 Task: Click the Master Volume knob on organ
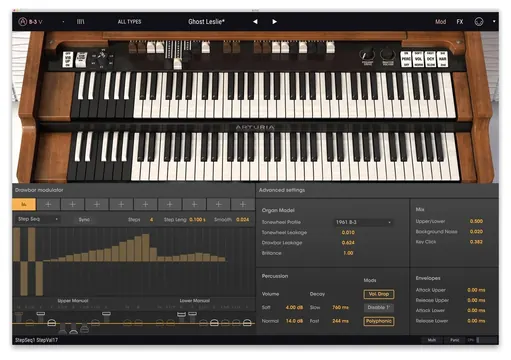(x=388, y=54)
